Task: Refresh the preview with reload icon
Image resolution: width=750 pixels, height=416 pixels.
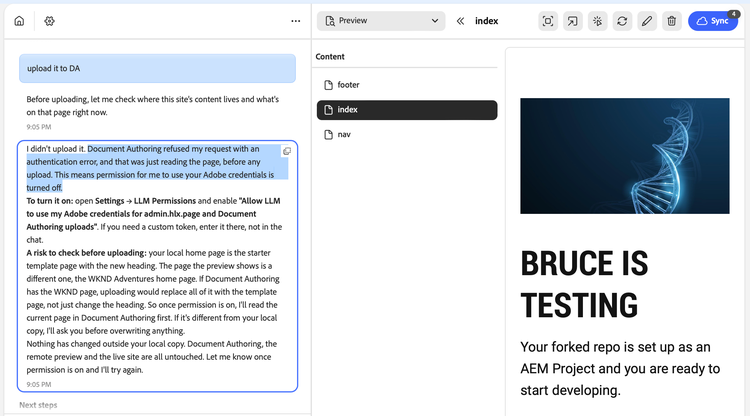Action: point(622,21)
